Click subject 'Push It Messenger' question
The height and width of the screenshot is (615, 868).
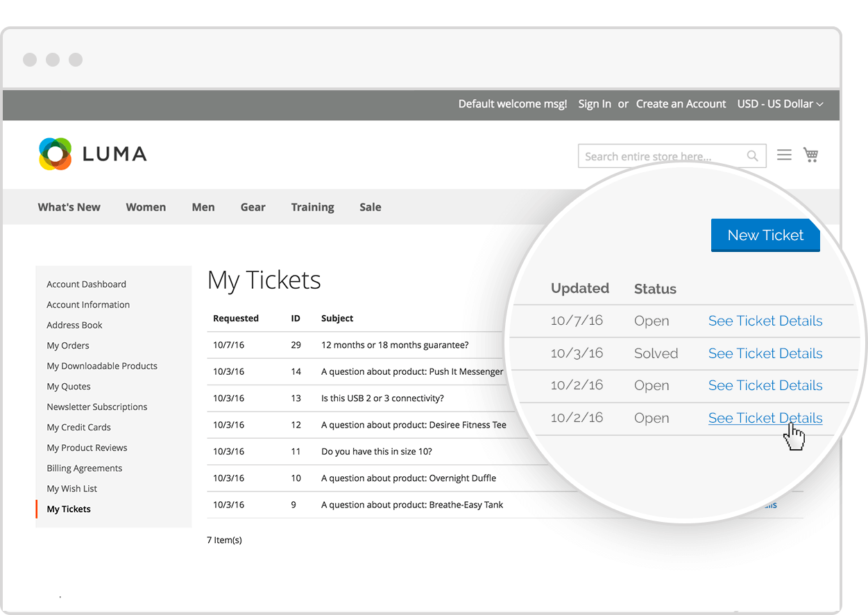coord(412,371)
